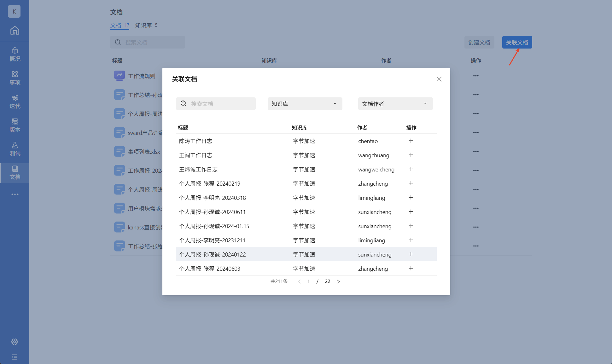Click the 关联文档 button

[517, 42]
